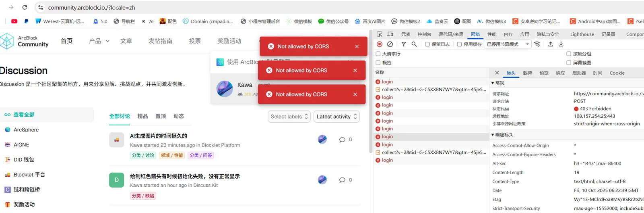Viewport: 644px width, 213px height.
Task: Switch to the 控制台 DevTools tab
Action: point(424,34)
